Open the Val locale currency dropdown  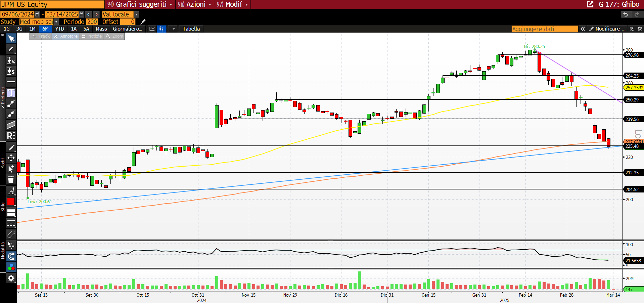point(136,14)
